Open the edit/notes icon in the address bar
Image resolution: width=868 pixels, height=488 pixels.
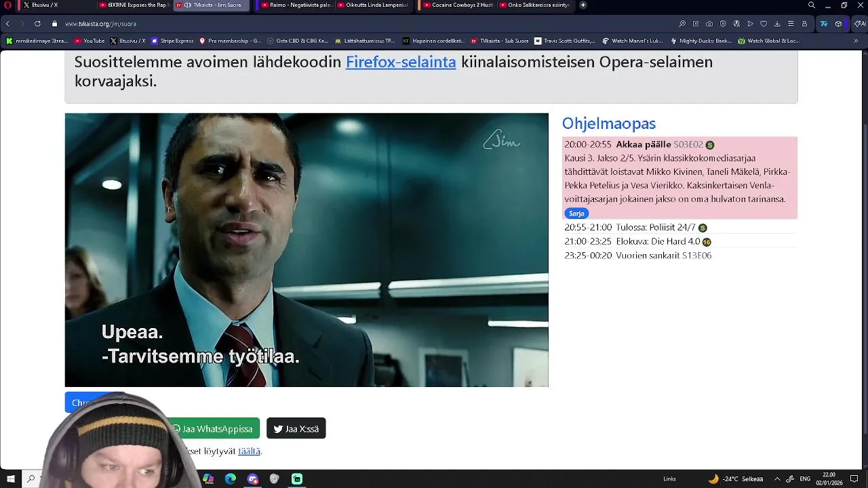(696, 24)
